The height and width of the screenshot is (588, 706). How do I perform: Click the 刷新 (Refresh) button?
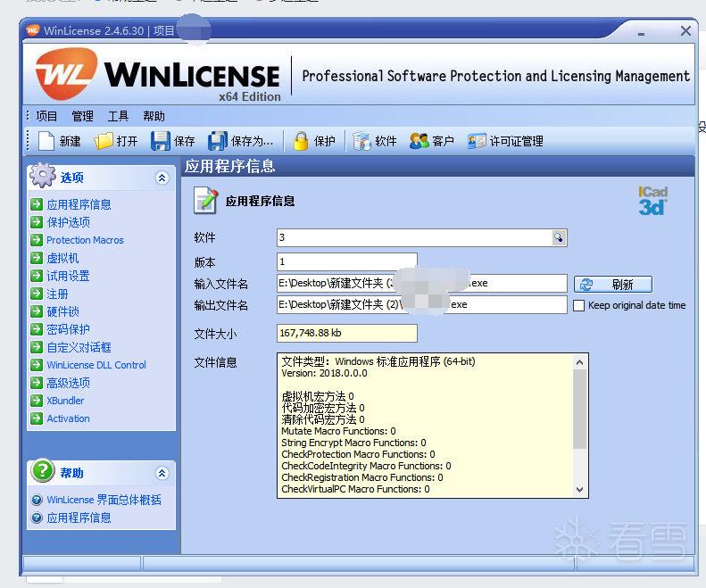pos(613,284)
